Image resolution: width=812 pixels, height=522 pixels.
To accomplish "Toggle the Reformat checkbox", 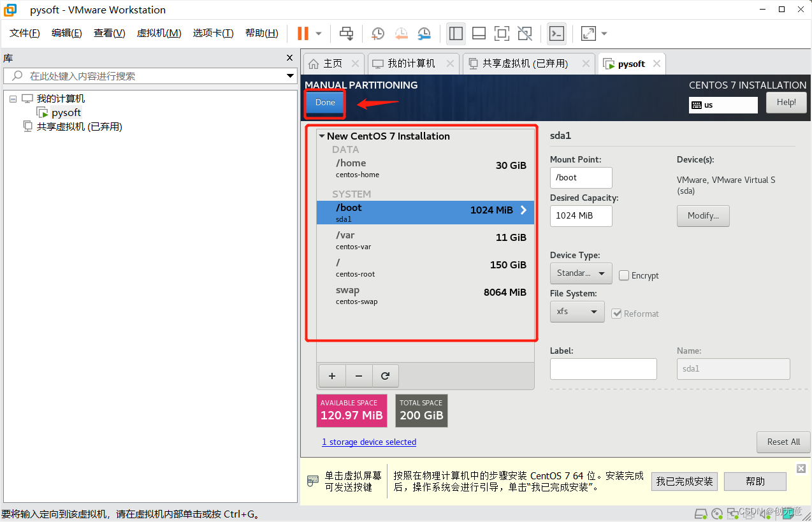I will pos(616,314).
